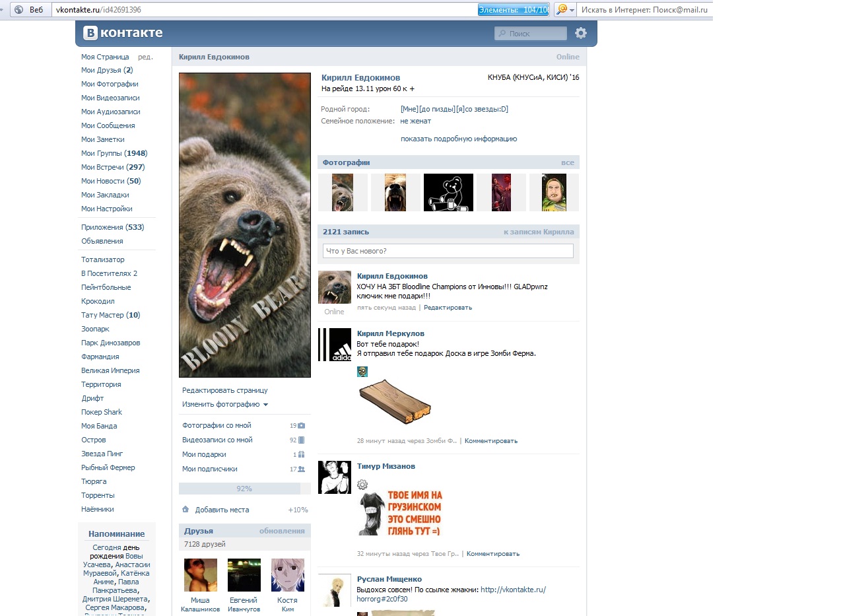Click the Твое имя на грузинском banner image

coord(400,513)
